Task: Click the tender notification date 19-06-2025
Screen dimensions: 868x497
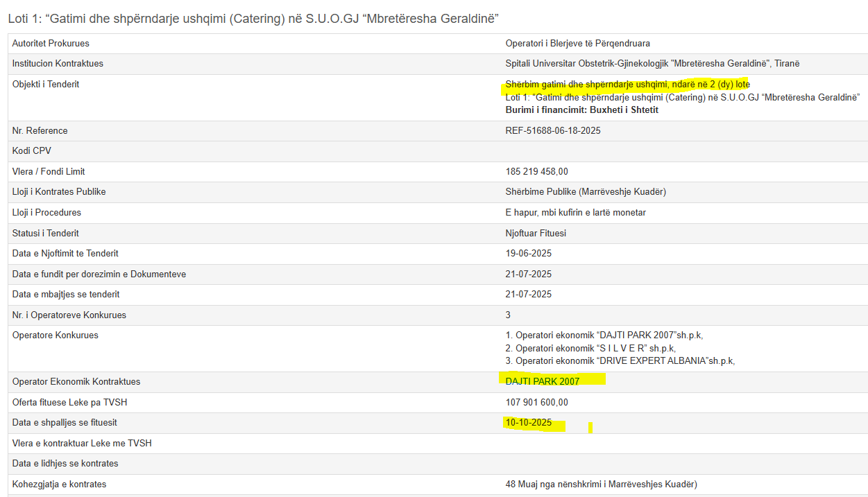Action: tap(528, 254)
